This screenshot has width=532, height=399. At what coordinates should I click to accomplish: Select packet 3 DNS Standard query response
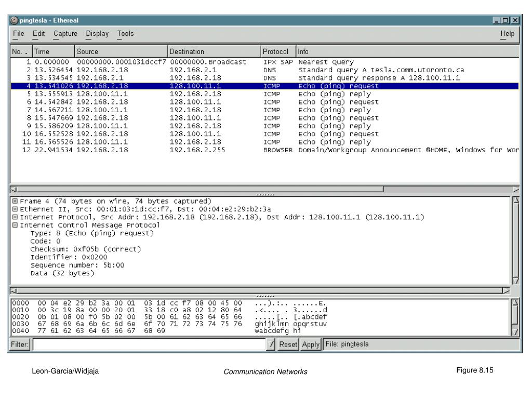pyautogui.click(x=264, y=78)
